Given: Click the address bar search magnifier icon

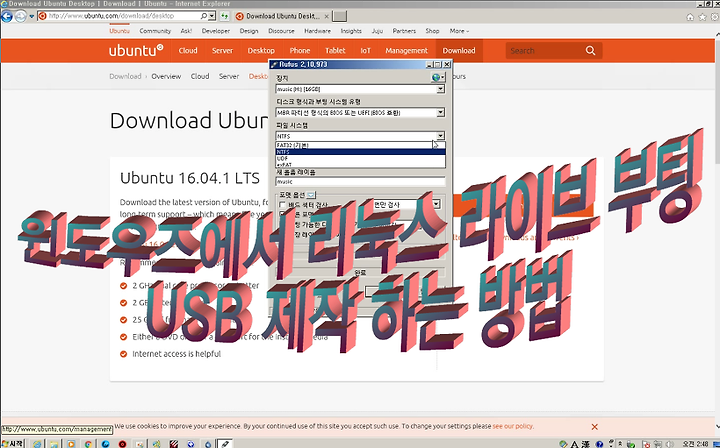Looking at the screenshot, I should (x=203, y=16).
